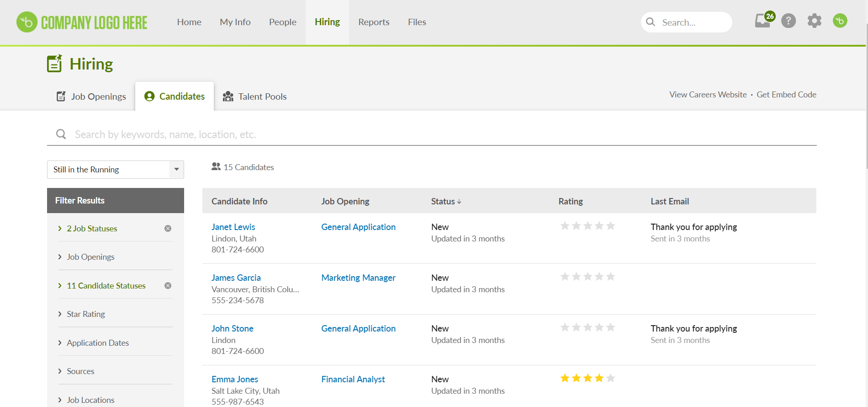
Task: Set Janet Lewis rating to five stars
Action: click(x=610, y=226)
